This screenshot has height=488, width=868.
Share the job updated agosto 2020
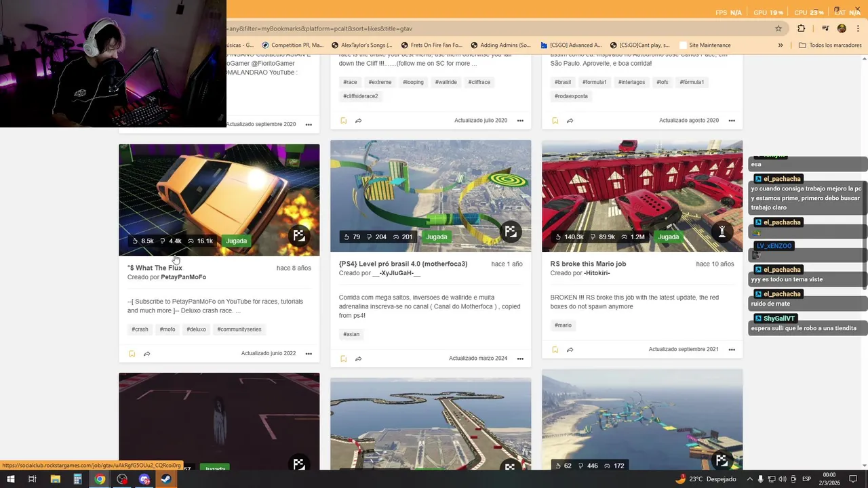pos(570,121)
